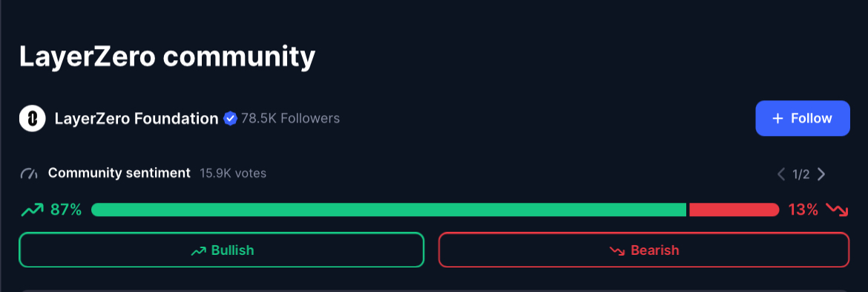Go to next sentiment page chevron

(x=821, y=175)
